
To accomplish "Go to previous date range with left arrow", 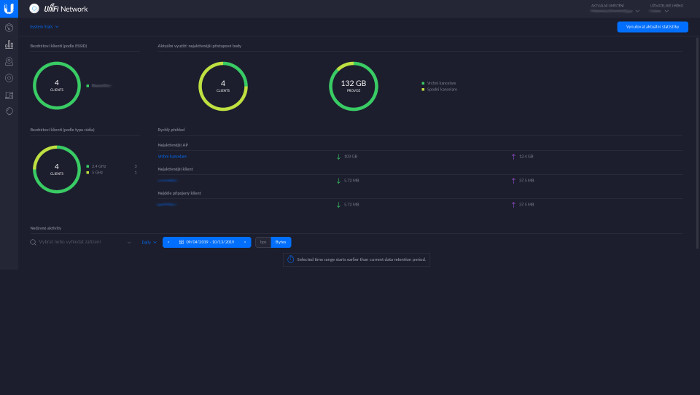I will point(168,242).
